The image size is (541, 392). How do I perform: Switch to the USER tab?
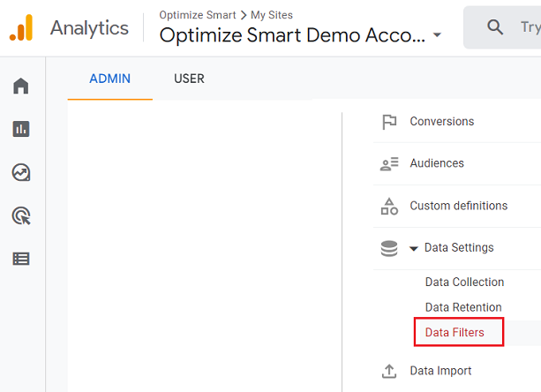(189, 79)
